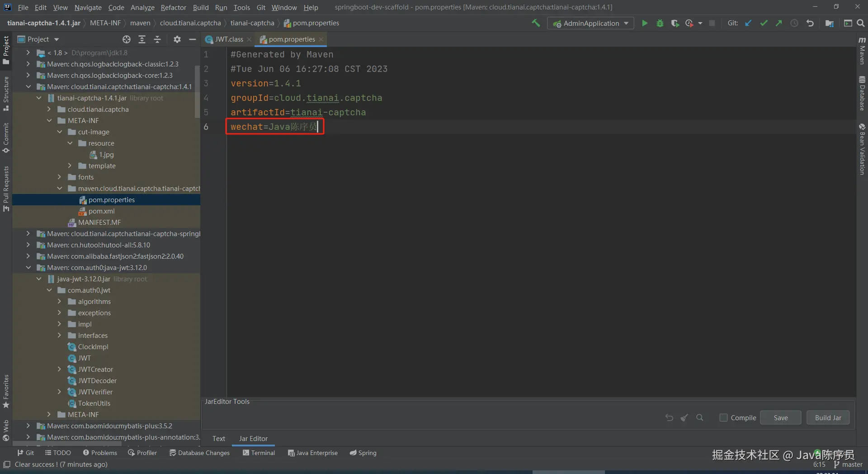Viewport: 868px width, 474px height.
Task: Click the Git update project arrow icon
Action: 749,23
